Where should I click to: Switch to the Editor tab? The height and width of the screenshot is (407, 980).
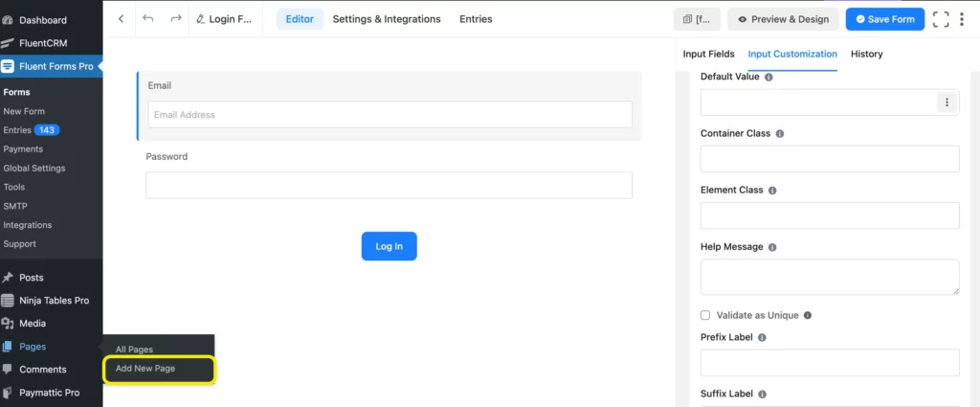(x=300, y=19)
